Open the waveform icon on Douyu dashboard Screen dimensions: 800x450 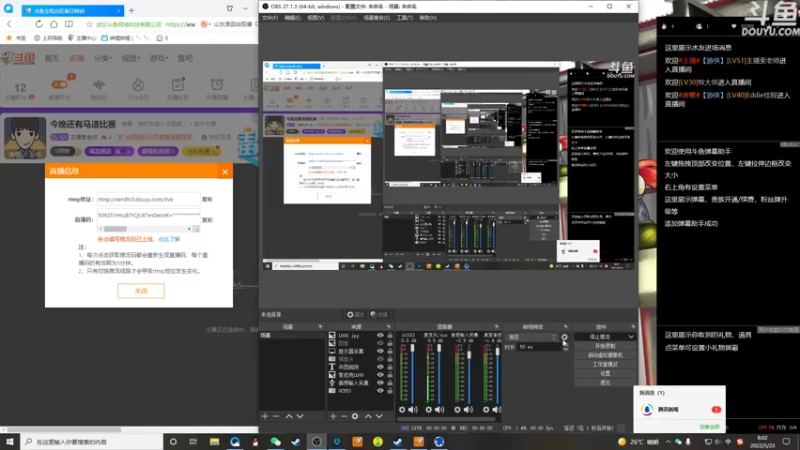point(98,85)
